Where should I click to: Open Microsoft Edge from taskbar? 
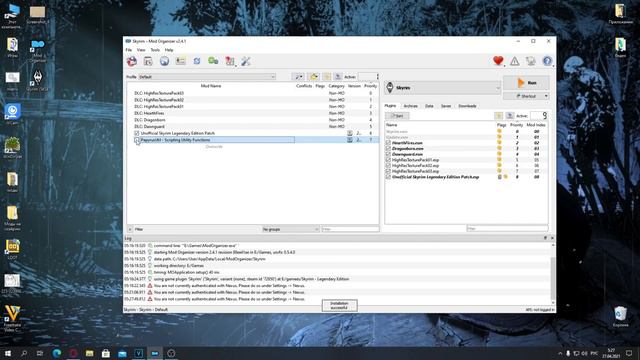(57, 353)
